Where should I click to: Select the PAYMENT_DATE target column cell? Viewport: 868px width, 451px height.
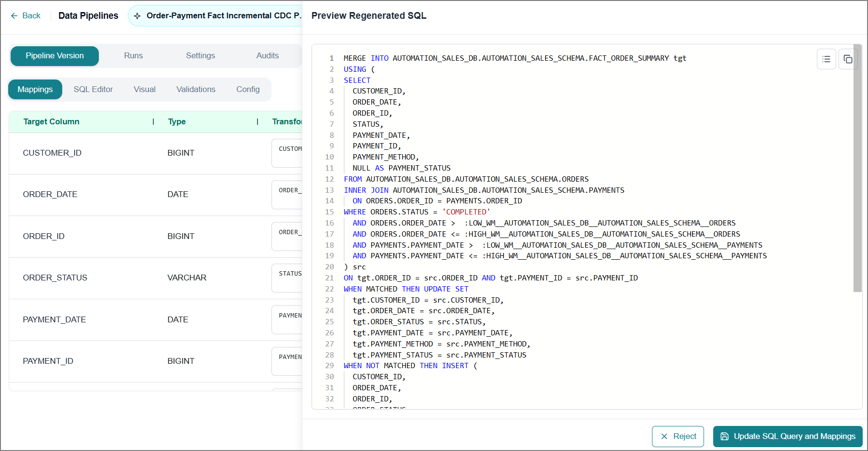54,320
